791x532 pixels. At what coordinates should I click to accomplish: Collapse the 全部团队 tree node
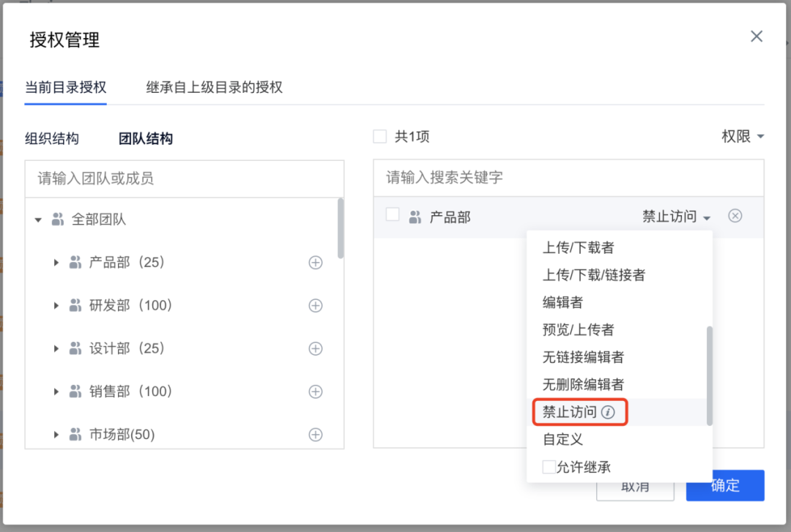(38, 219)
